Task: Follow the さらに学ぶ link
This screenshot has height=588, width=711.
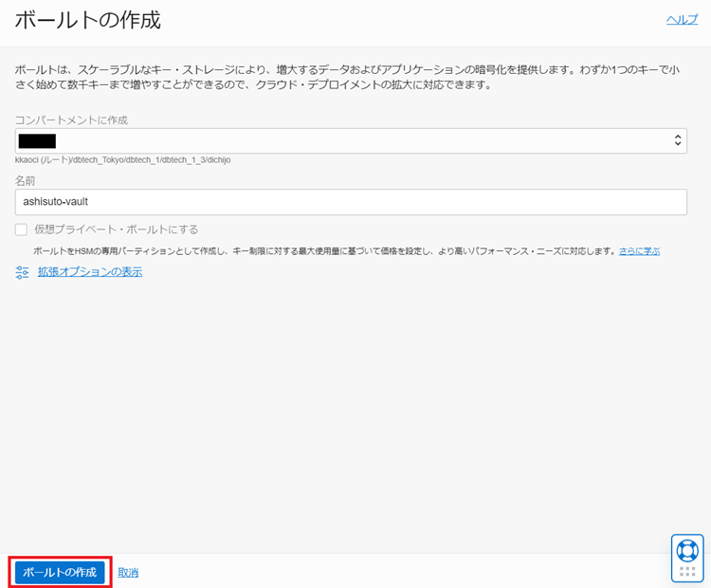Action: pos(639,251)
